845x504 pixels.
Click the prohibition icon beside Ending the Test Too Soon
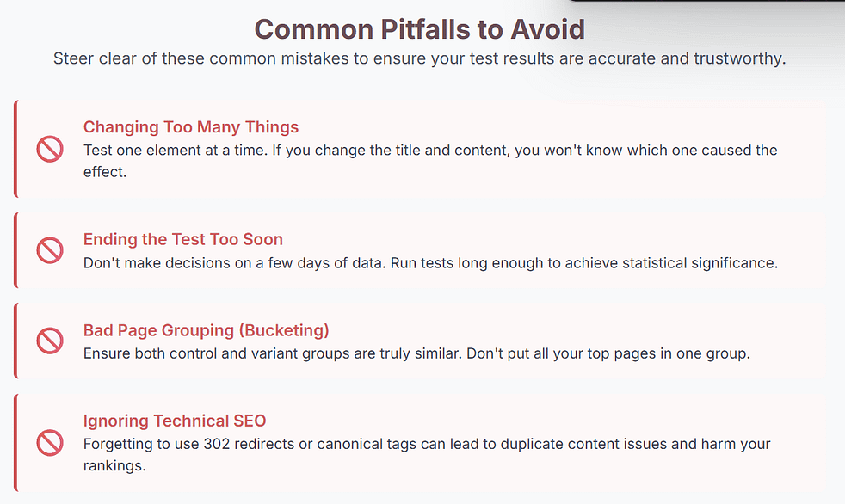[x=50, y=250]
